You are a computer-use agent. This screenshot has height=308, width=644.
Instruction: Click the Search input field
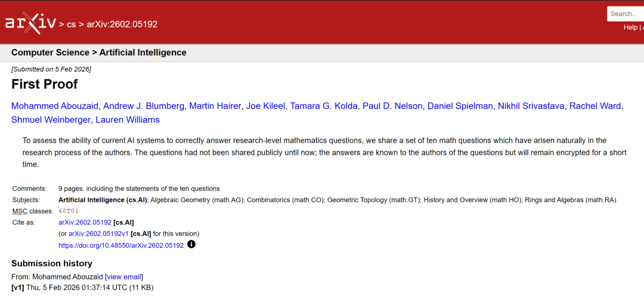point(625,14)
